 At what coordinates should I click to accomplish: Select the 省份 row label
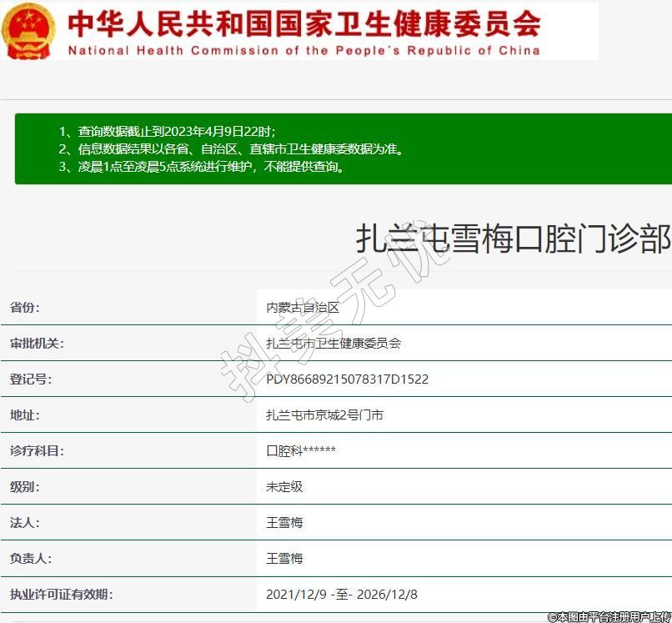[x=25, y=308]
